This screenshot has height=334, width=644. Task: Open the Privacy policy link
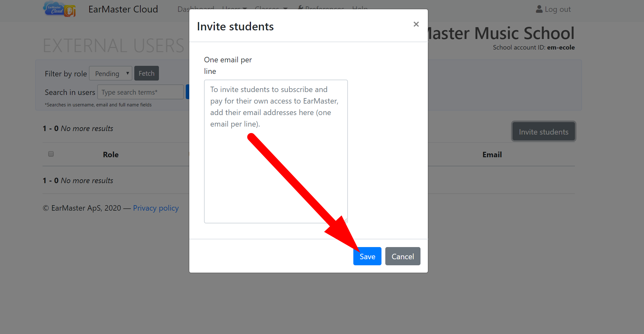click(156, 208)
